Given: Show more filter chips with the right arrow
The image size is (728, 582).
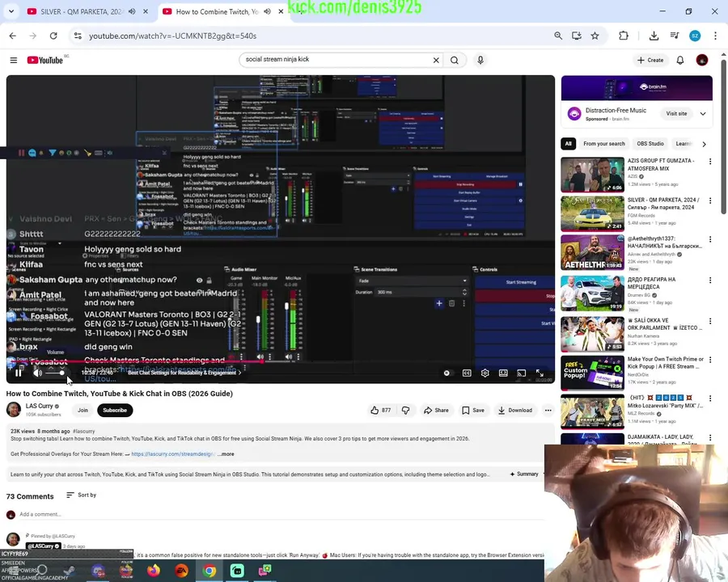Looking at the screenshot, I should 705,144.
